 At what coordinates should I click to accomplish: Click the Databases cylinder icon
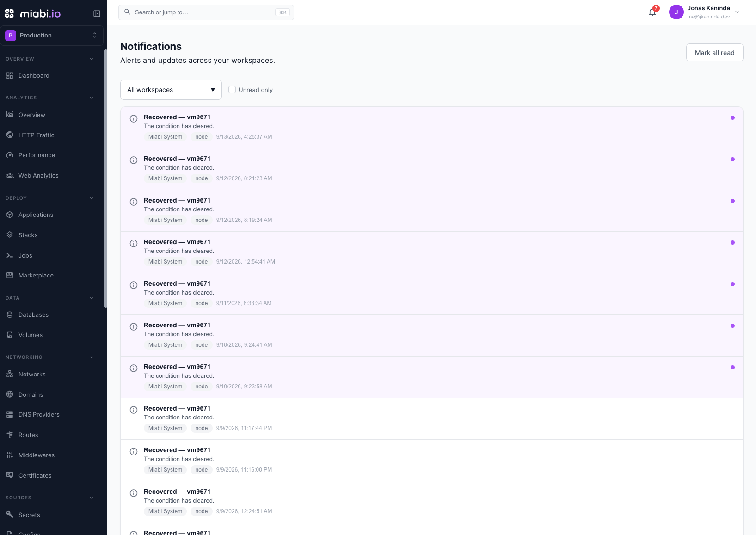tap(10, 314)
